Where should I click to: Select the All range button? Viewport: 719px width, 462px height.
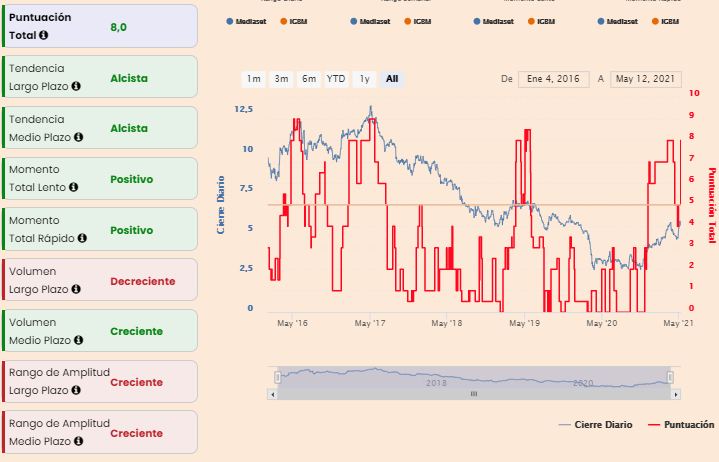392,79
